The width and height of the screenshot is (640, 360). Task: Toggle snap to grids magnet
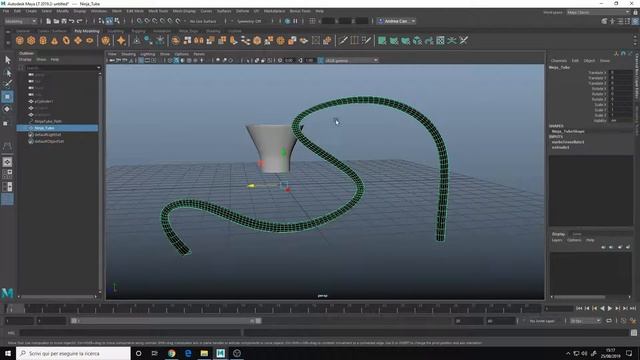(x=140, y=21)
